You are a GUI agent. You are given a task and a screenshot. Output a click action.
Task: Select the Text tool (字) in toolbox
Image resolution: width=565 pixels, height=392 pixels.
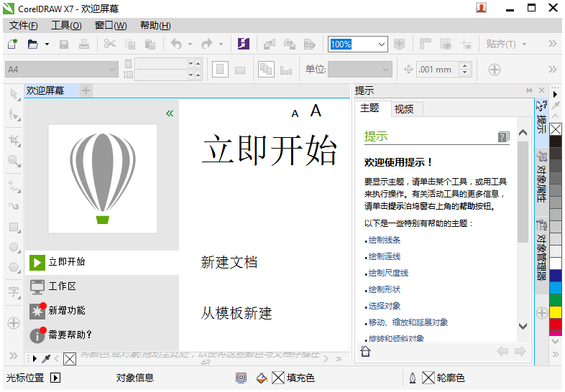point(14,292)
